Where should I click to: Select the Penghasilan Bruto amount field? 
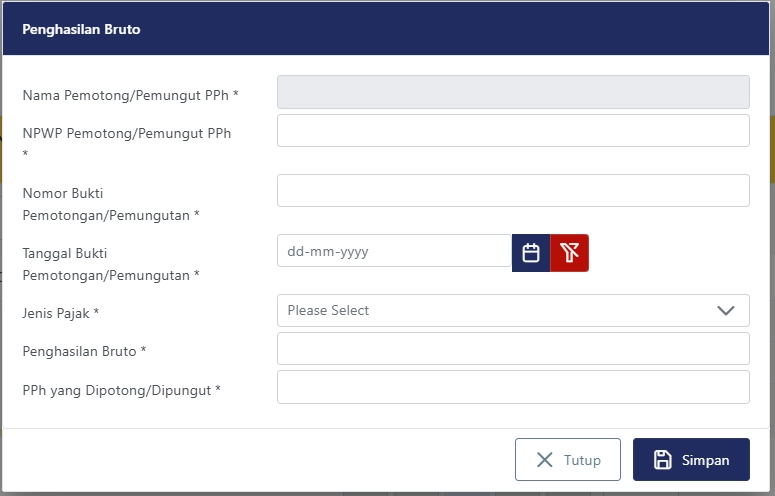(x=513, y=349)
